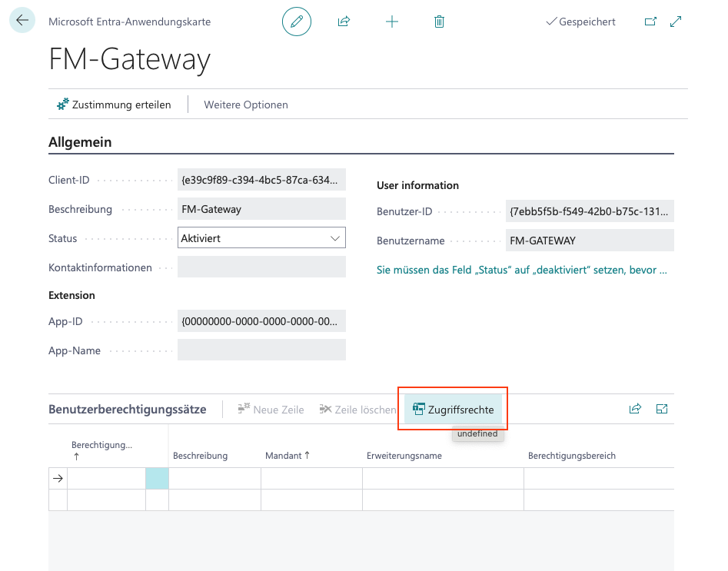
Task: Click the pencil edit icon
Action: (x=297, y=22)
